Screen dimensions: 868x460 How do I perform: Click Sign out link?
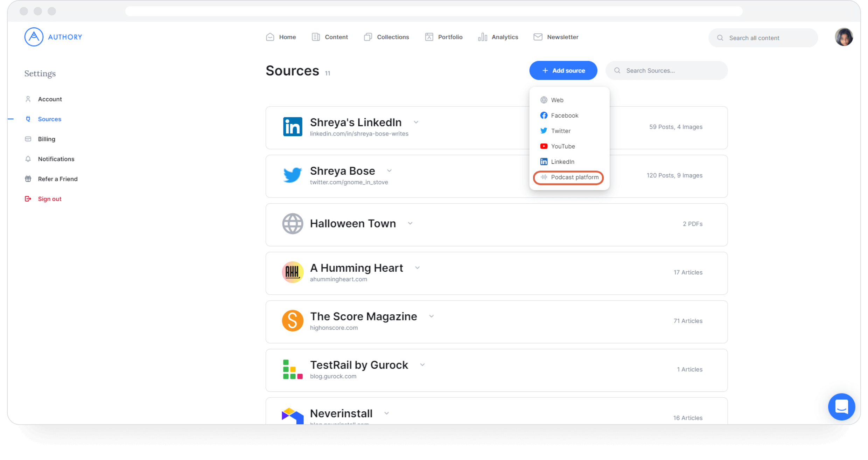coord(50,199)
